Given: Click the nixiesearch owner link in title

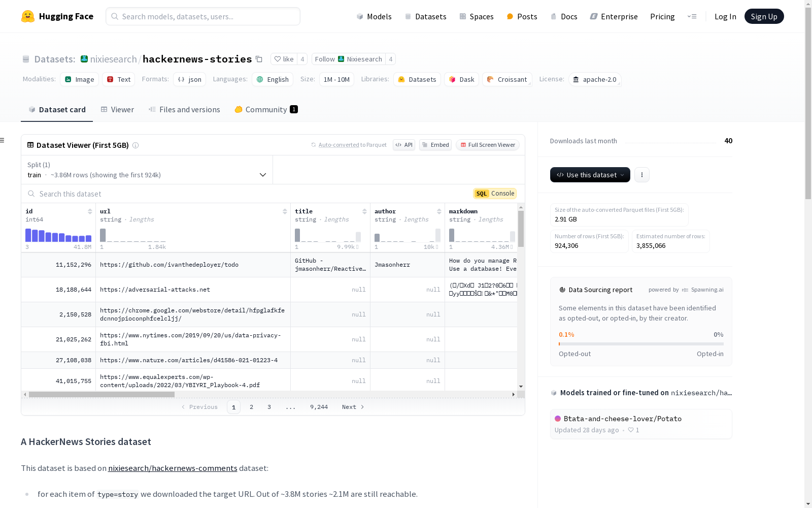Looking at the screenshot, I should pyautogui.click(x=114, y=59).
